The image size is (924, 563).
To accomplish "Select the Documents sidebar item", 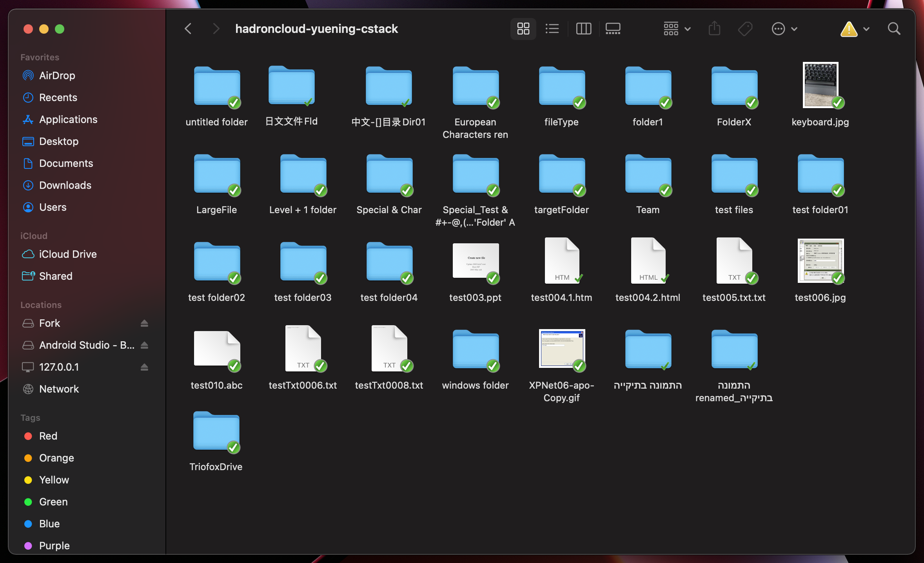I will click(66, 163).
